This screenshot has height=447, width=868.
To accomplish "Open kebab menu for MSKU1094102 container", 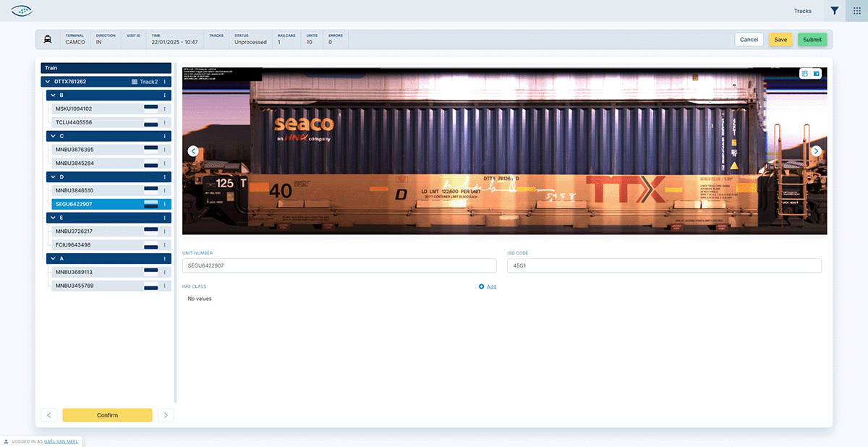I will [165, 109].
